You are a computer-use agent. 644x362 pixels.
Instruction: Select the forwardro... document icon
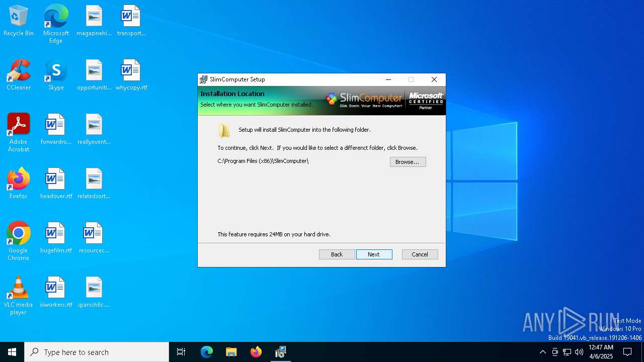(56, 130)
